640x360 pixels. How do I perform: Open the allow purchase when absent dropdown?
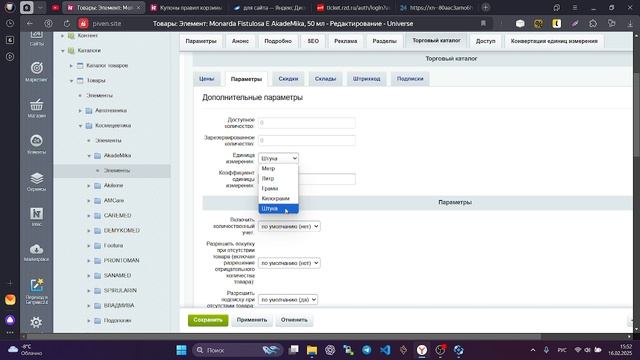pyautogui.click(x=289, y=263)
